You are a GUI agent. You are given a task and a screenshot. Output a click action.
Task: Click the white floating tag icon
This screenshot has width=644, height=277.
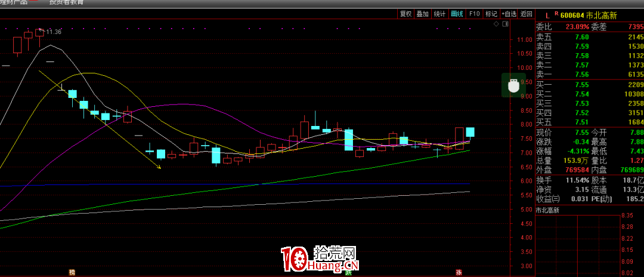(x=512, y=85)
